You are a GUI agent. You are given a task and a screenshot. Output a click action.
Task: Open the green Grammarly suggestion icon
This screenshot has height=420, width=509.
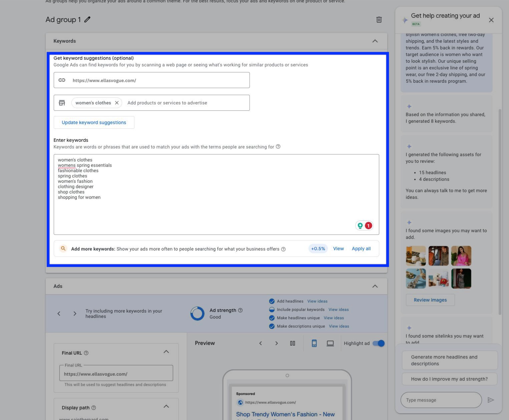[x=360, y=226]
